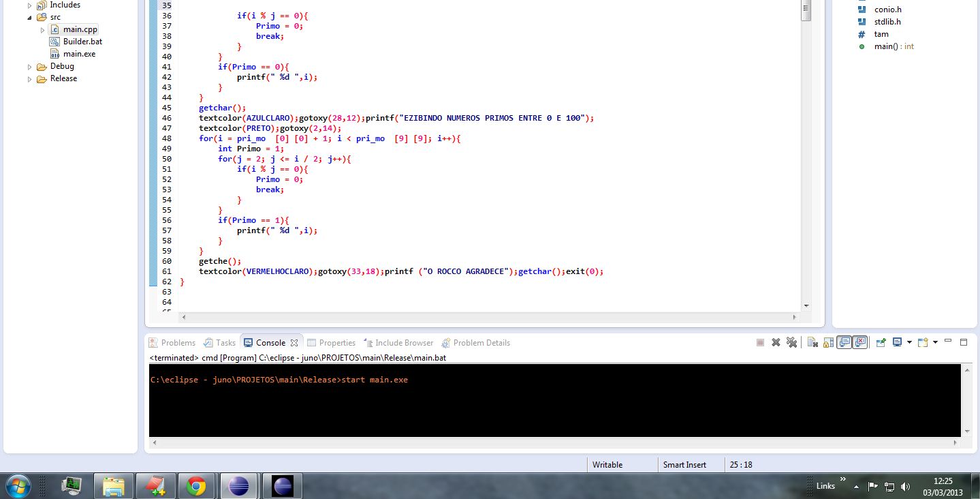Show hidden tray icons arrow
This screenshot has width=980, height=499.
pyautogui.click(x=857, y=487)
